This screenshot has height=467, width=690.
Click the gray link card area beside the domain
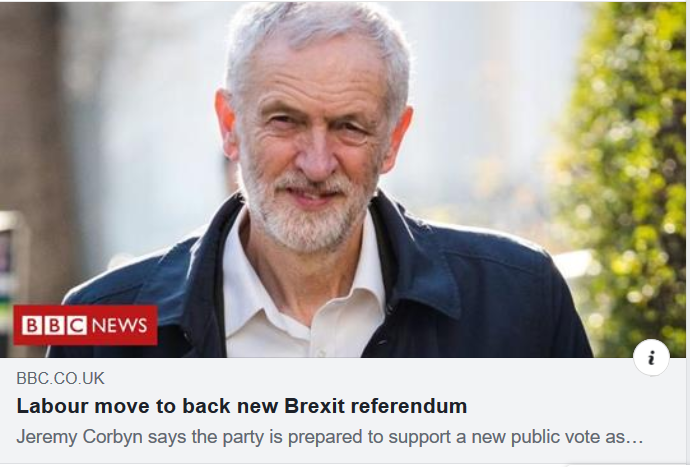click(x=352, y=379)
